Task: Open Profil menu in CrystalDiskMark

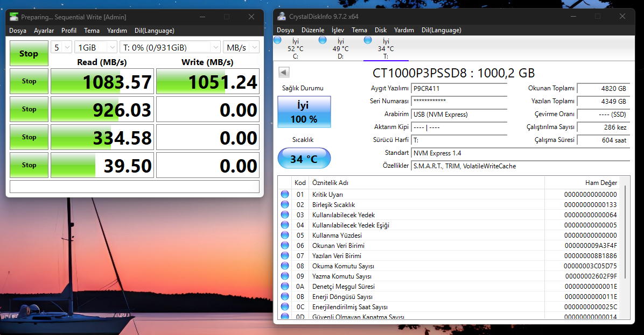Action: click(x=68, y=30)
